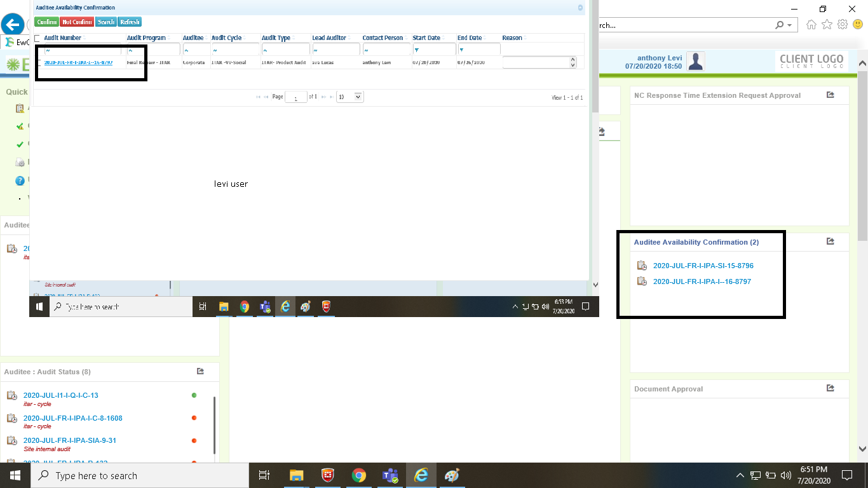Click the Search button in the dialog
The image size is (868, 488).
pos(106,22)
